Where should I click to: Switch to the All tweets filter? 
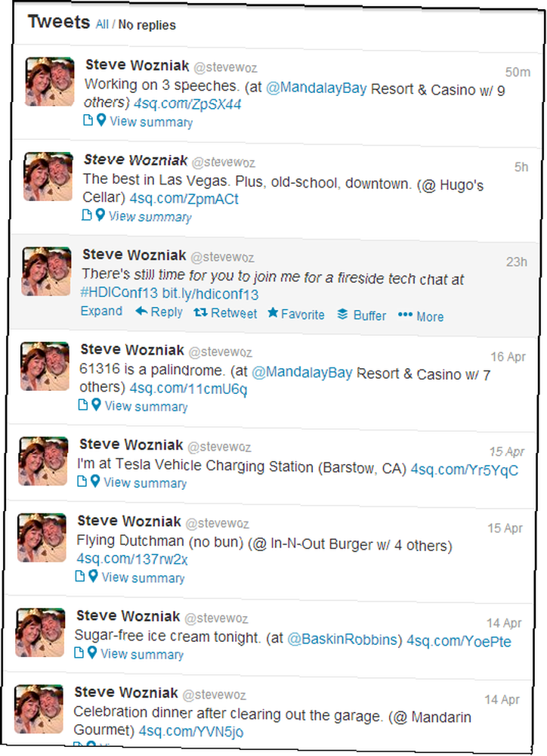pos(102,25)
